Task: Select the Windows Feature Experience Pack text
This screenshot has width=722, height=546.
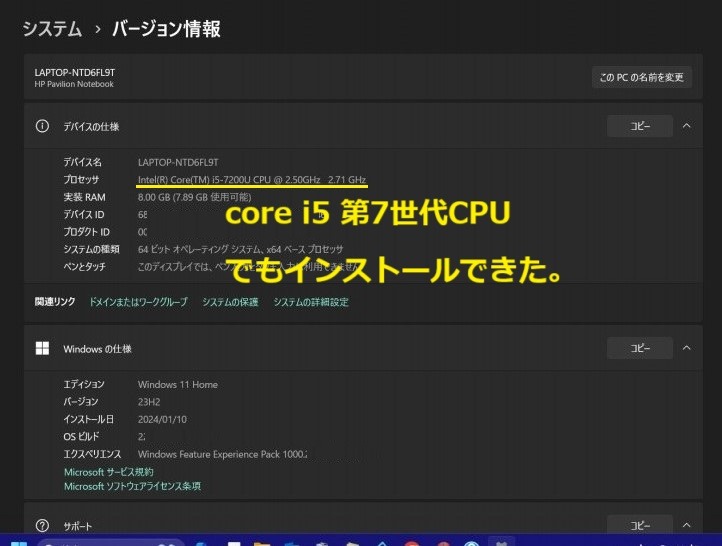Action: [x=222, y=454]
